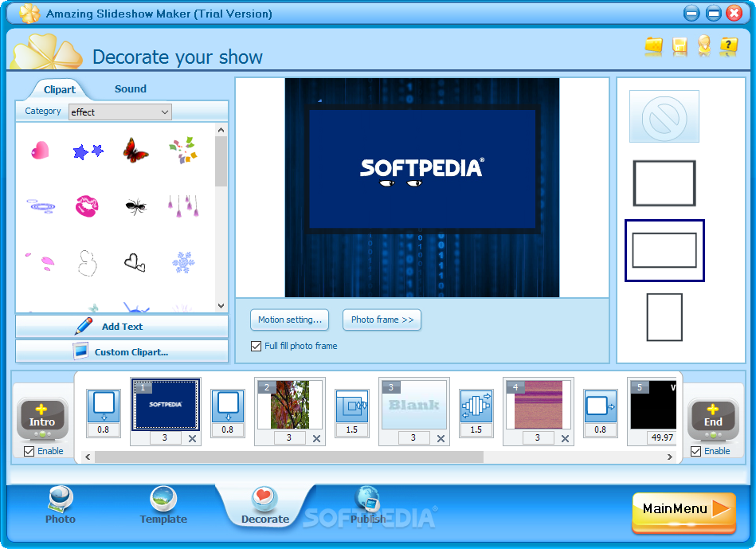This screenshot has width=756, height=549.
Task: Go to the Decorate step
Action: pos(264,506)
